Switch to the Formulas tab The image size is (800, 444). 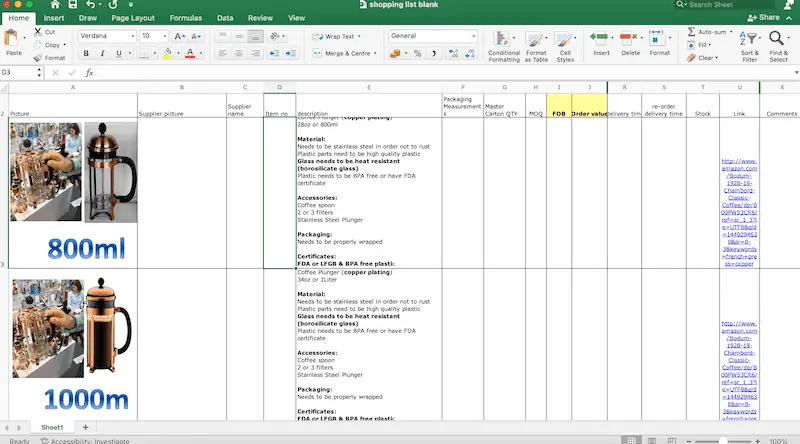[186, 18]
